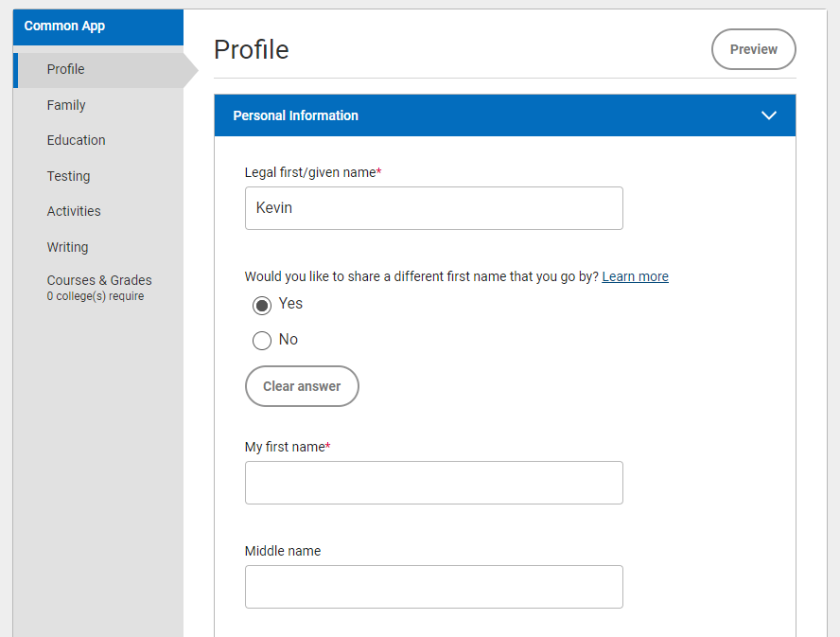Select the Yes radio button
Screen dimensions: 840x637
pos(262,305)
